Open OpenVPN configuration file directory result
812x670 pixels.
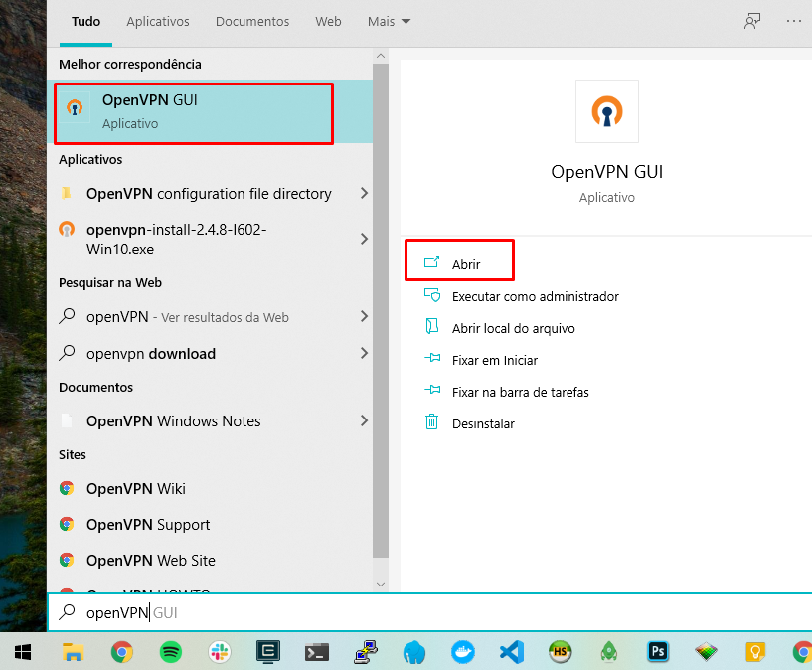click(209, 194)
